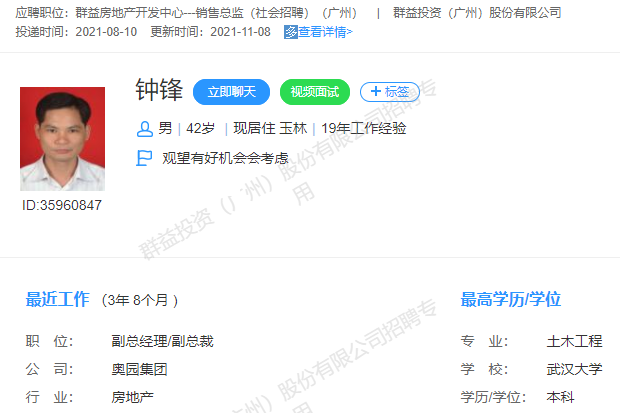Click the school name 武汉大学
620x413 pixels.
click(x=575, y=369)
